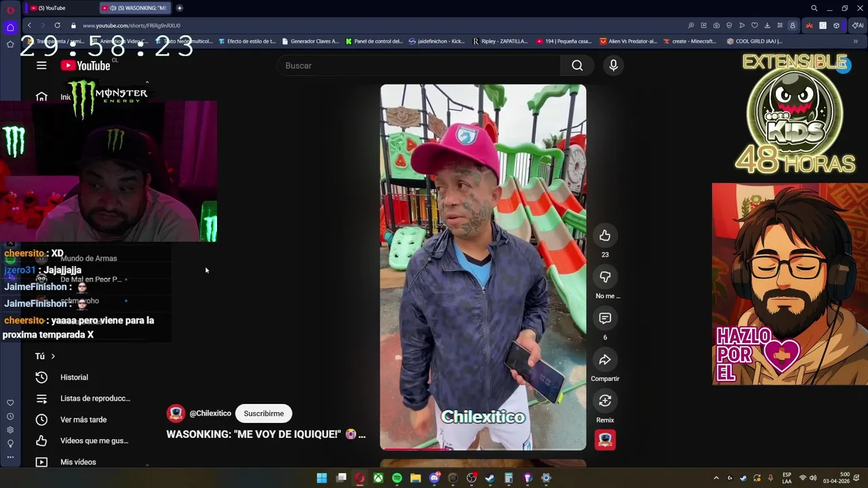Open volume control in system tray
868x488 pixels.
point(812,478)
